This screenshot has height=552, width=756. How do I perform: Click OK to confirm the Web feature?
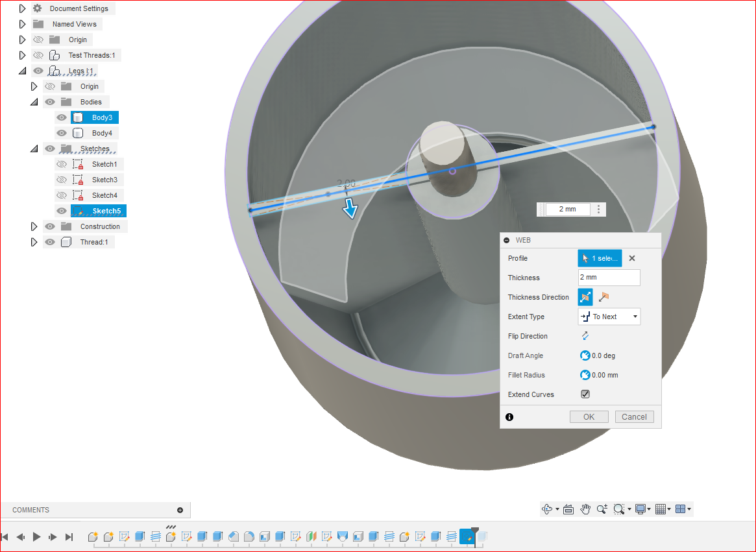tap(589, 416)
